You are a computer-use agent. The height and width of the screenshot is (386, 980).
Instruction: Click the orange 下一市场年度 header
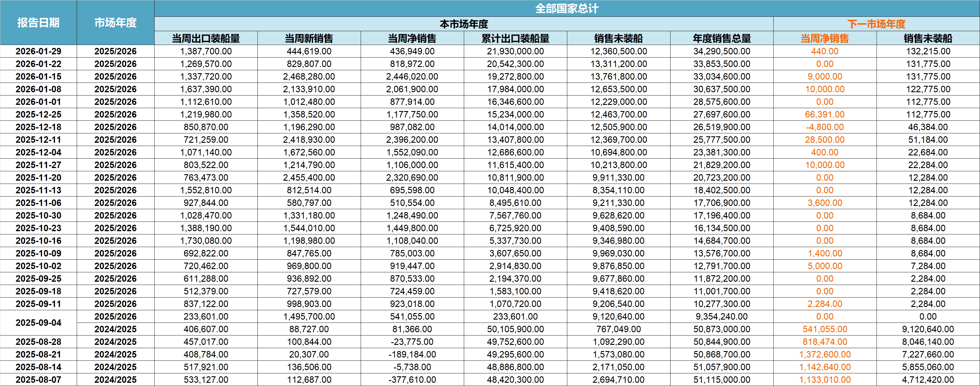tap(877, 24)
